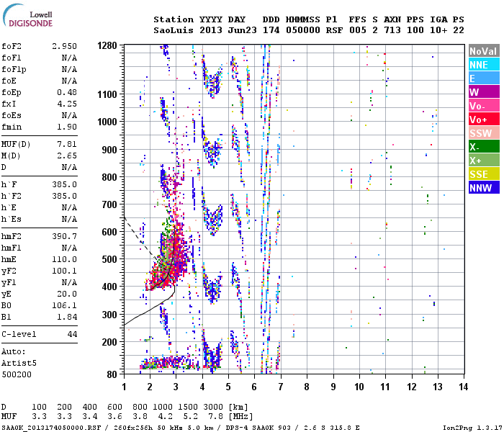Select the E blue legend swatch
Viewport: 504px width, 432px height.
click(x=484, y=78)
